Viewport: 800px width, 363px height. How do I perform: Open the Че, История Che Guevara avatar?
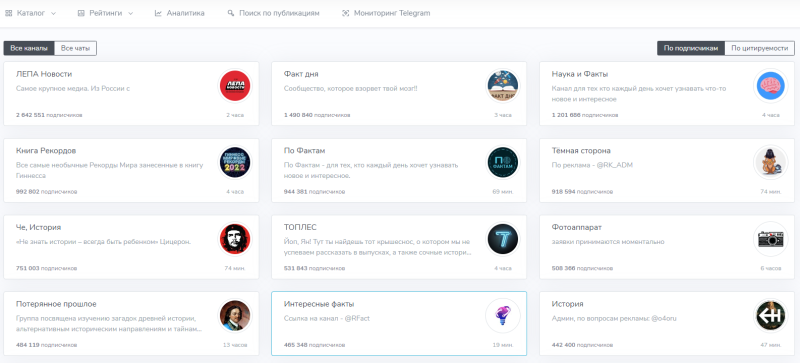(x=235, y=239)
